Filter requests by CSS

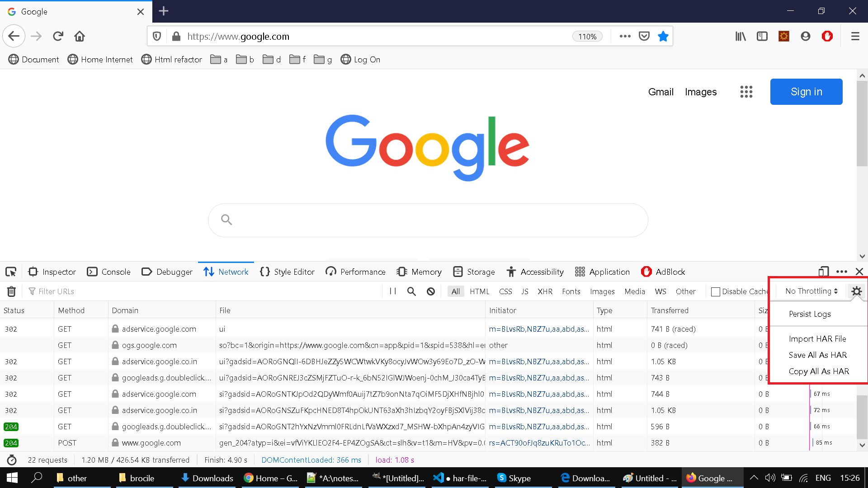tap(505, 291)
